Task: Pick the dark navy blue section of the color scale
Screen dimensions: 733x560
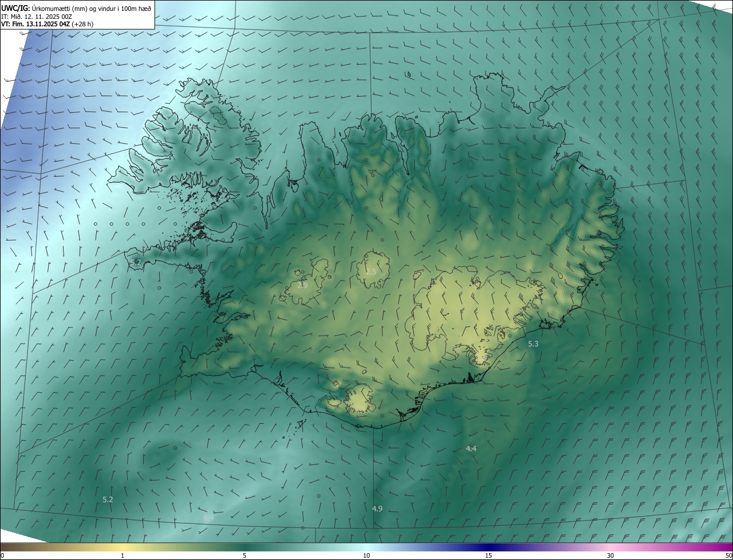Action: click(488, 547)
